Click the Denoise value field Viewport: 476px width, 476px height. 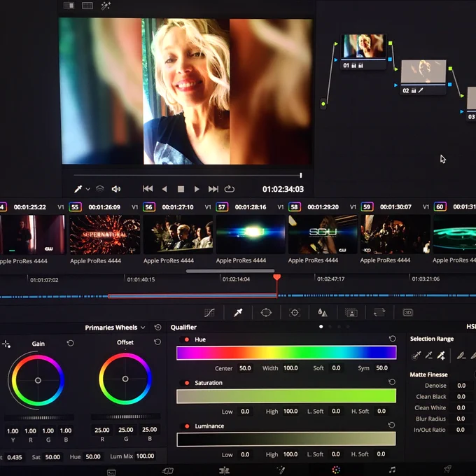click(461, 385)
